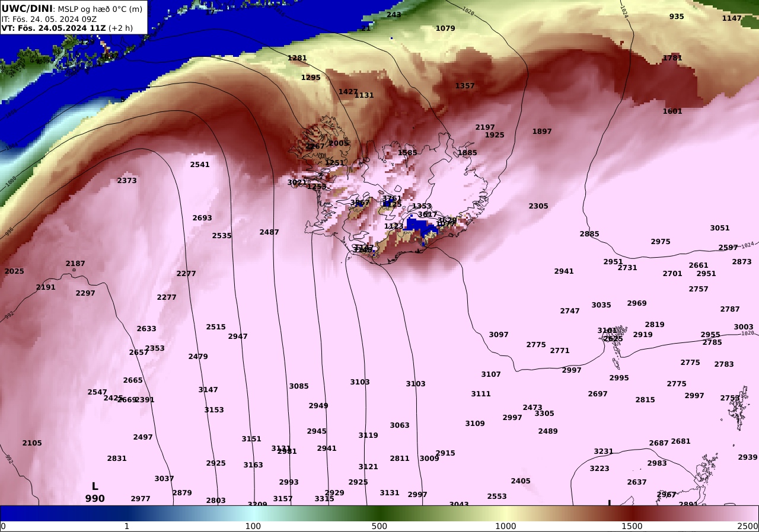This screenshot has width=759, height=532.
Task: Click the height value 2197
Action: (485, 127)
